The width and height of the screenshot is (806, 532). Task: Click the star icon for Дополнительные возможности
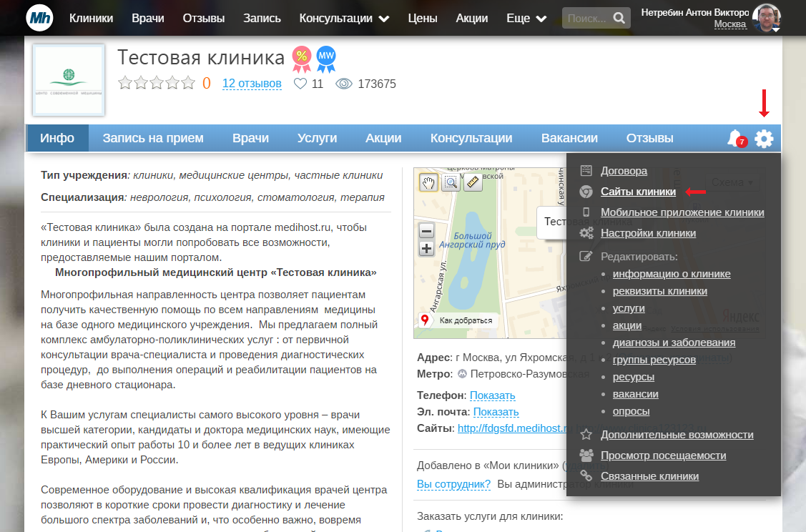tap(586, 434)
